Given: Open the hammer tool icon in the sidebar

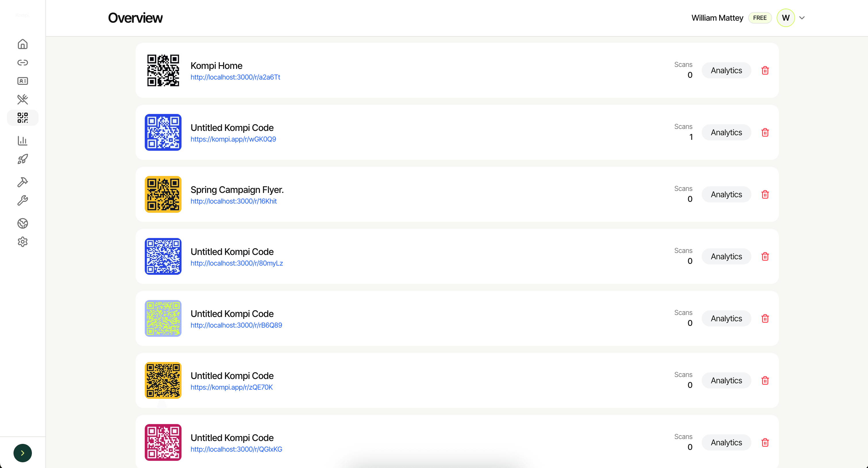Looking at the screenshot, I should point(23,182).
